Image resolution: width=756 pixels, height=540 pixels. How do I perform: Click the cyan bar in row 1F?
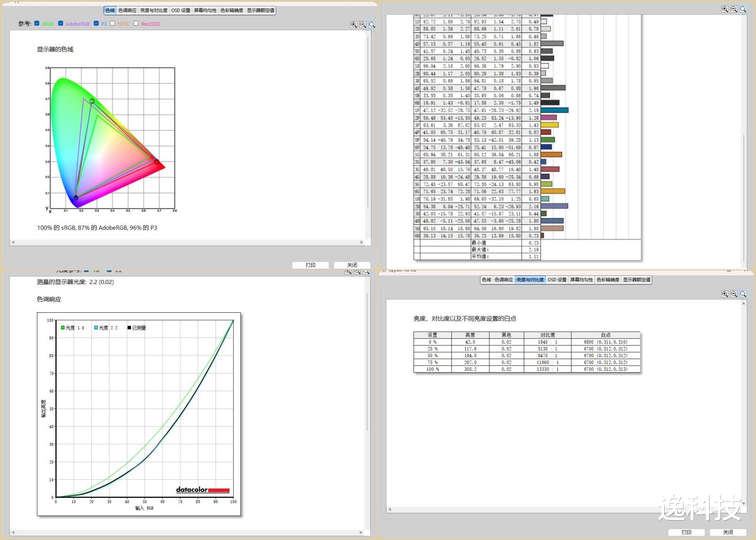554,110
